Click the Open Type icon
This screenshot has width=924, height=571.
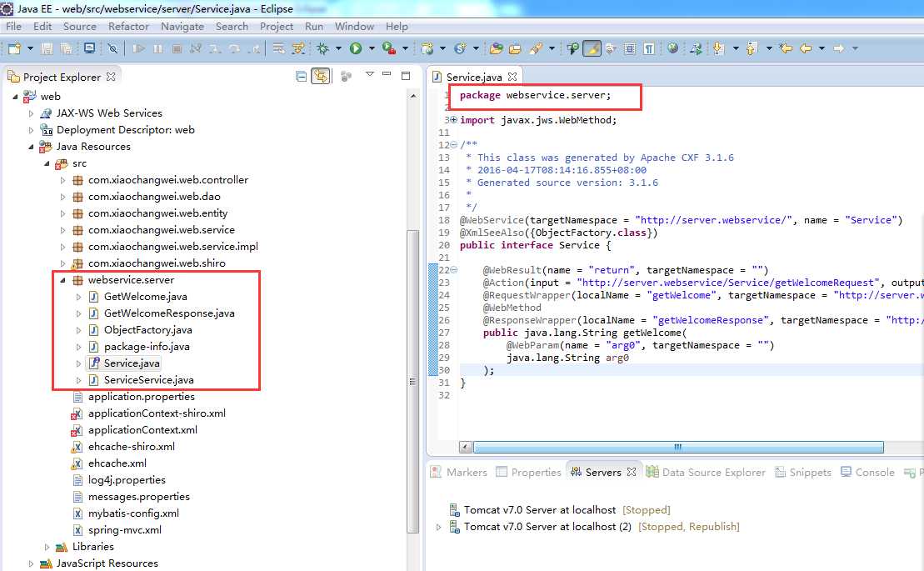click(x=497, y=48)
